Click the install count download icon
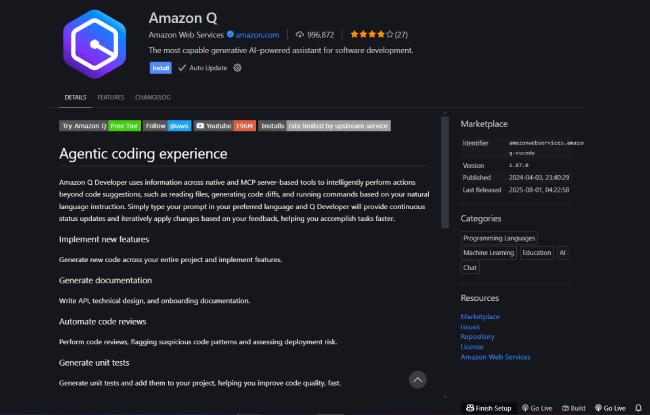 click(x=299, y=34)
